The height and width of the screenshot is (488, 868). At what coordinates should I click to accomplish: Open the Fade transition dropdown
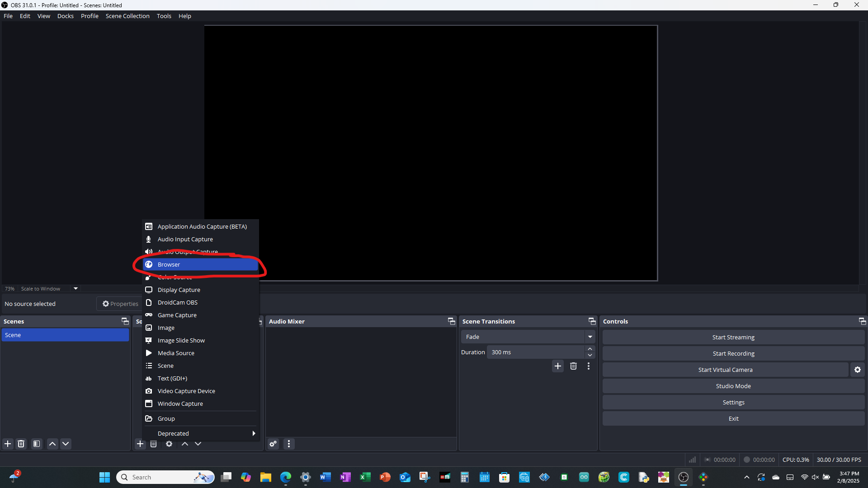[590, 336]
